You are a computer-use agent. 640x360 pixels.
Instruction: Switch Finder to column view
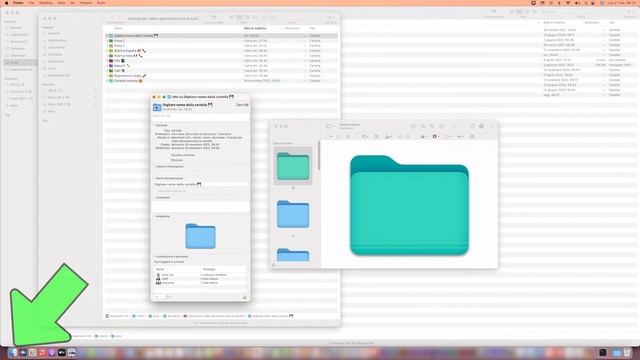247,17
